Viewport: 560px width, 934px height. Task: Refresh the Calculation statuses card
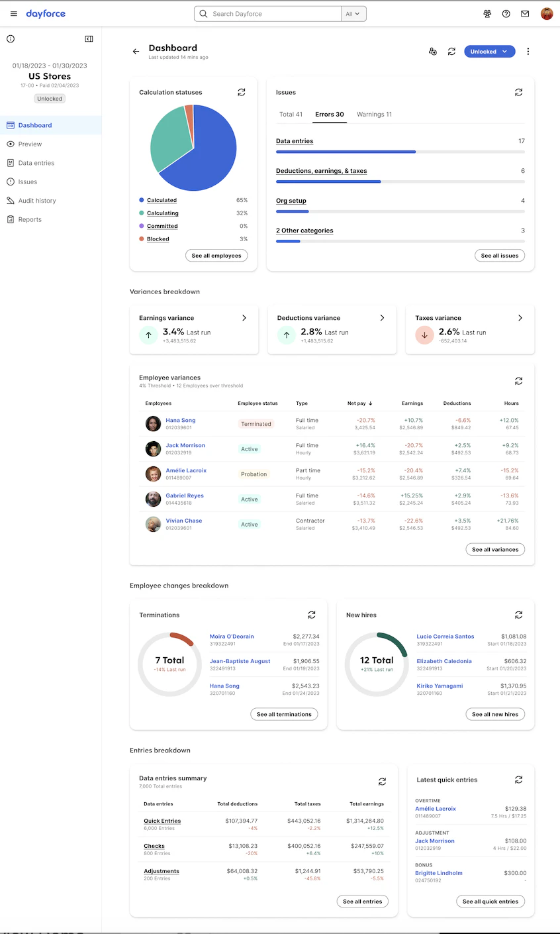[x=242, y=93]
